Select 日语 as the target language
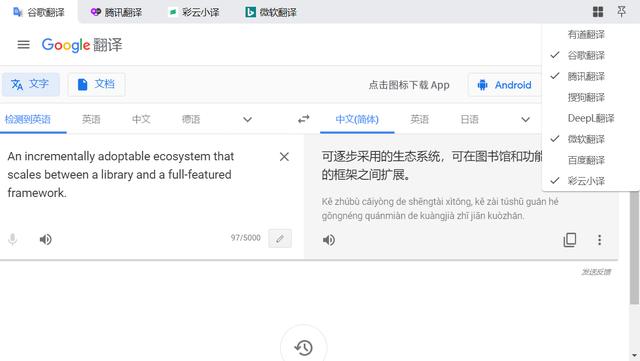 [x=469, y=119]
